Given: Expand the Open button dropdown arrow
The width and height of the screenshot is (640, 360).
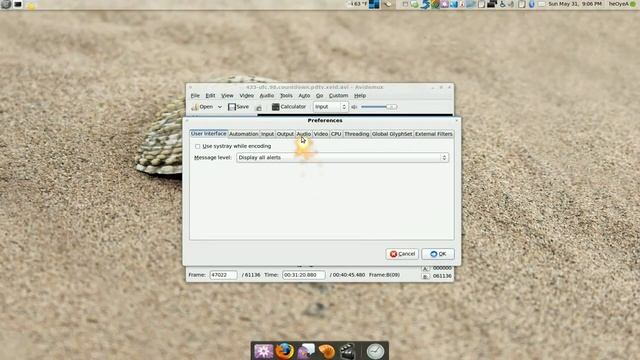Looking at the screenshot, I should [220, 107].
